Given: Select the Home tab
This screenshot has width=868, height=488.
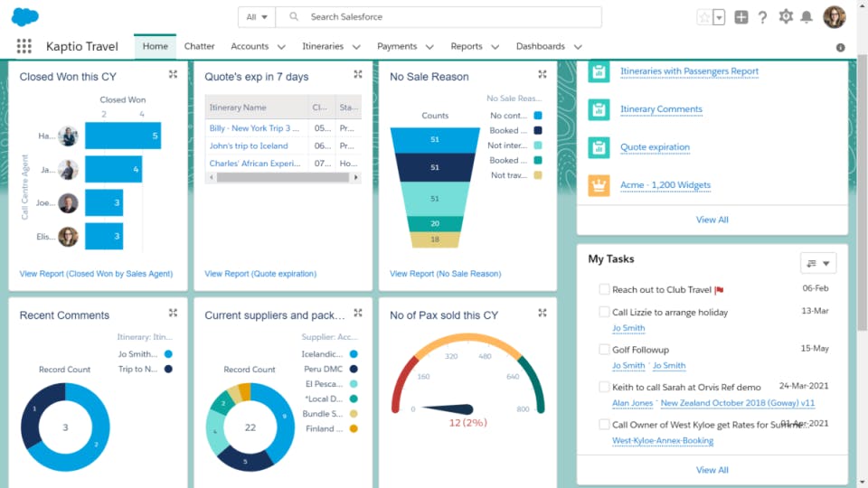Looking at the screenshot, I should (x=155, y=46).
